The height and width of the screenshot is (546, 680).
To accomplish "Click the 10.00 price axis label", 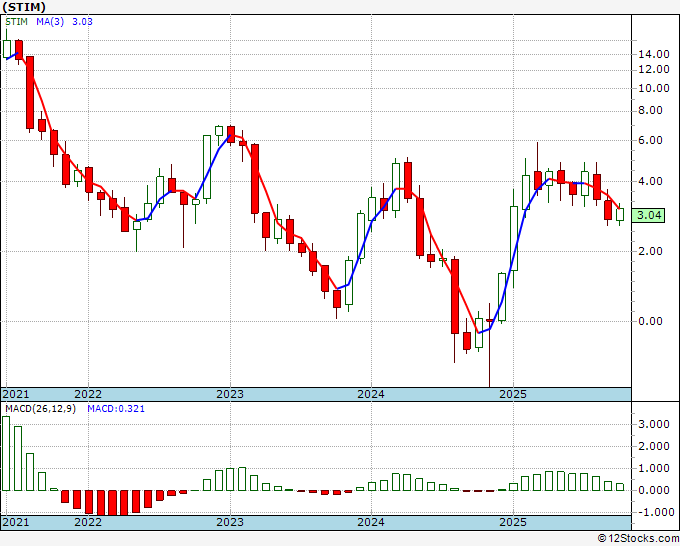I will pos(654,88).
